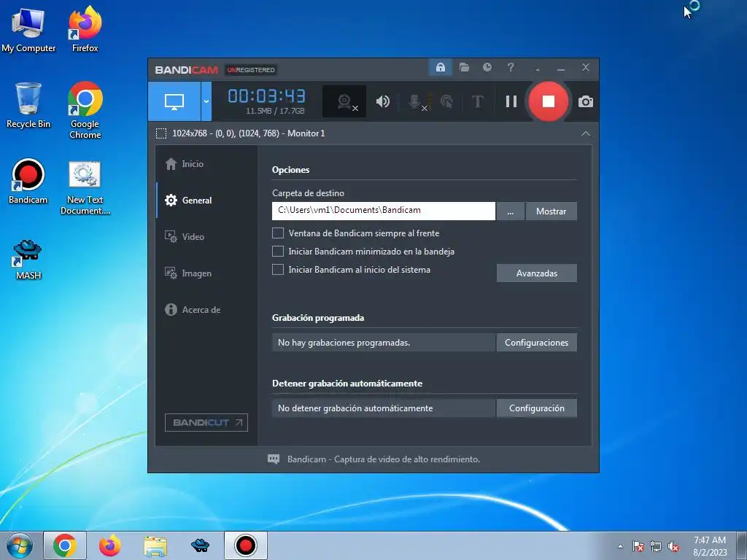This screenshot has height=560, width=747.
Task: Open the output folder icon in title bar
Action: pyautogui.click(x=464, y=68)
